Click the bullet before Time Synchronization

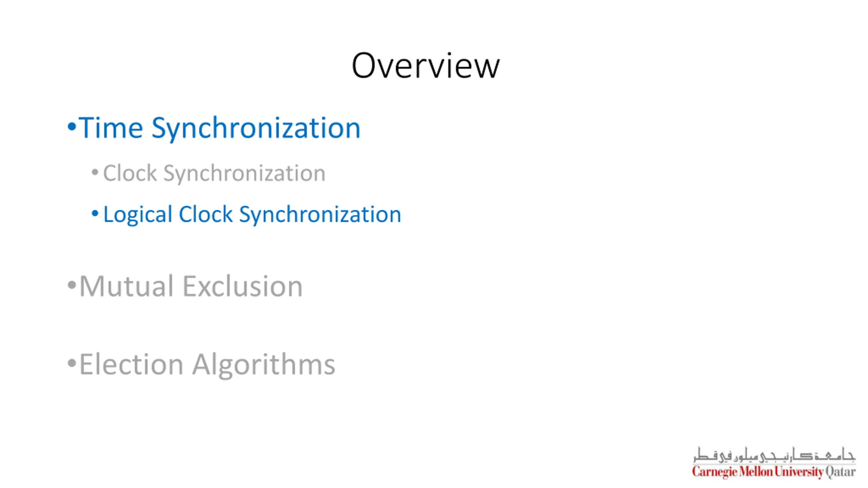click(72, 126)
